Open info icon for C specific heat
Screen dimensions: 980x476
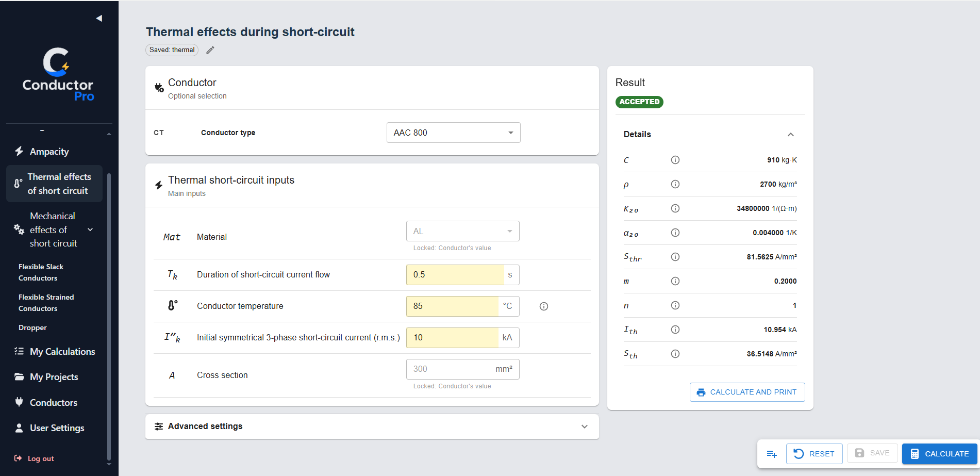(x=675, y=160)
